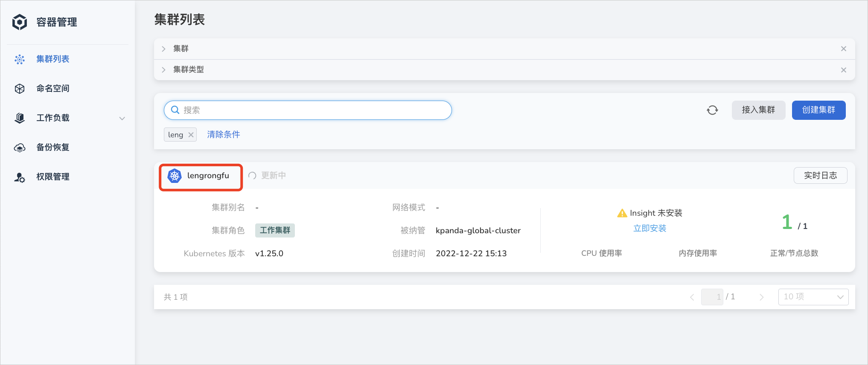The image size is (868, 365).
Task: Click the magnifier icon in search box
Action: click(175, 110)
